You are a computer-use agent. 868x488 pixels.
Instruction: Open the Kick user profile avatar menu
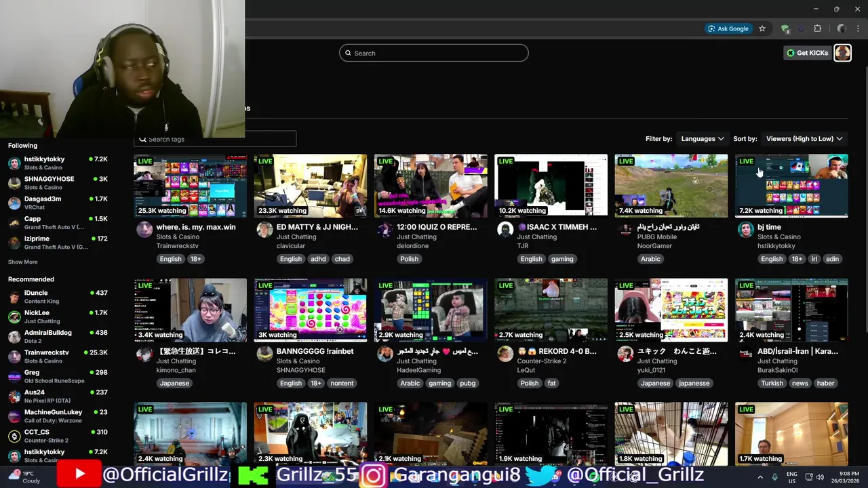point(842,53)
